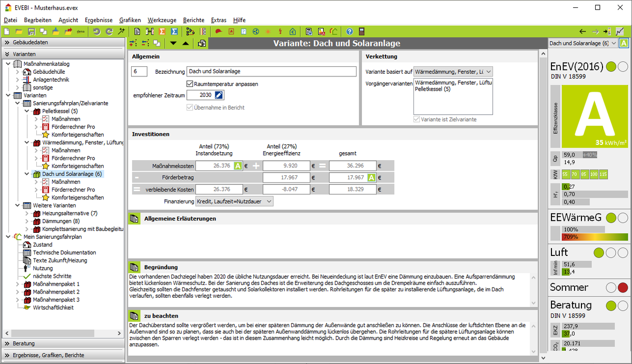632x364 pixels.
Task: Open the Werkzeuge menu
Action: pos(162,20)
